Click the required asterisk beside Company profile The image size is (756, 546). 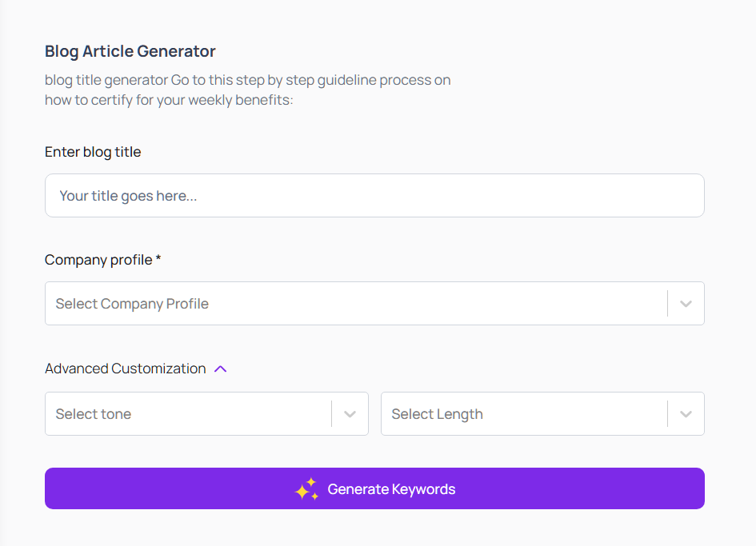158,259
